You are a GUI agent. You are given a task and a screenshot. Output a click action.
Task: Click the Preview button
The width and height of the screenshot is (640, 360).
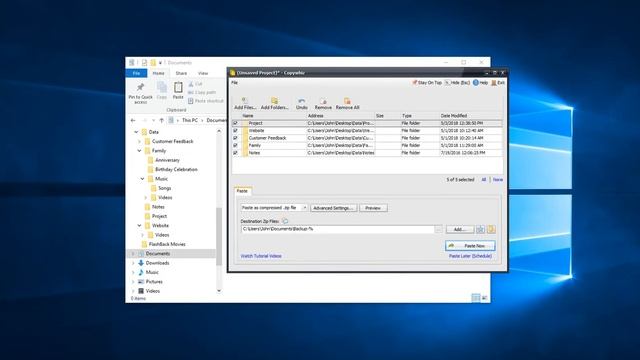[x=373, y=208]
